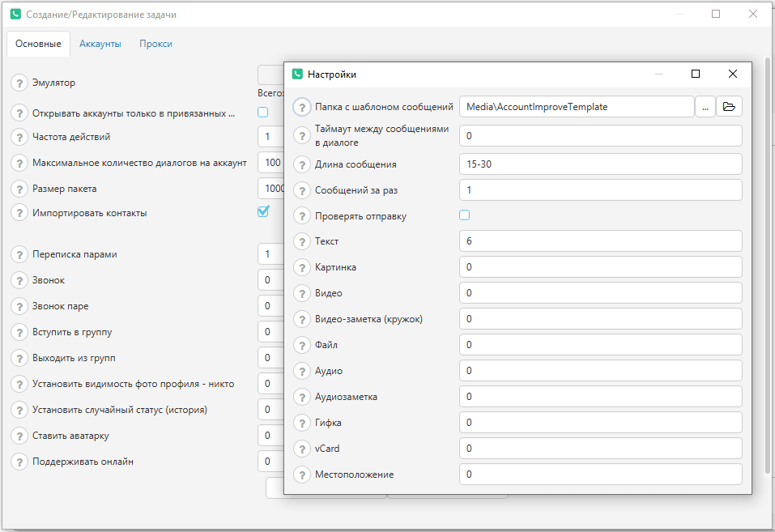
Task: Show help for Местоположение
Action: pyautogui.click(x=302, y=475)
